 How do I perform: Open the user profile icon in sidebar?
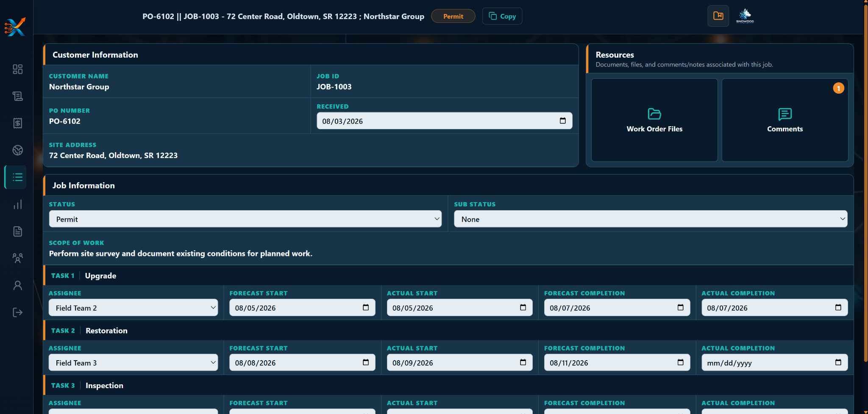17,285
